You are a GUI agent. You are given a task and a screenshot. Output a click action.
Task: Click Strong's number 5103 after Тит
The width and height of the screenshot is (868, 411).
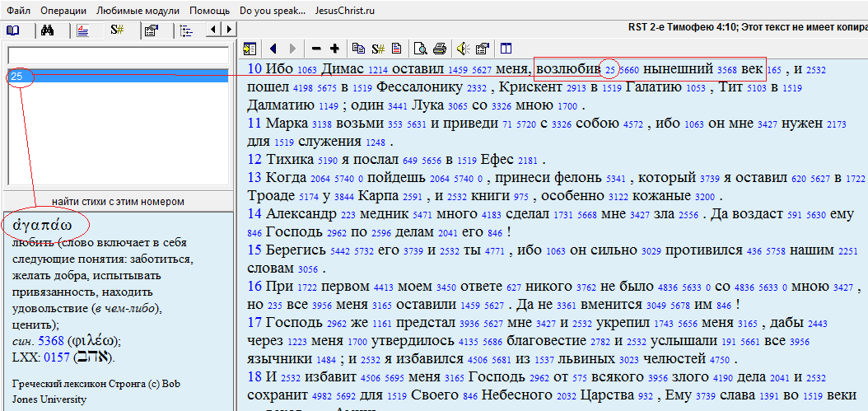point(755,89)
